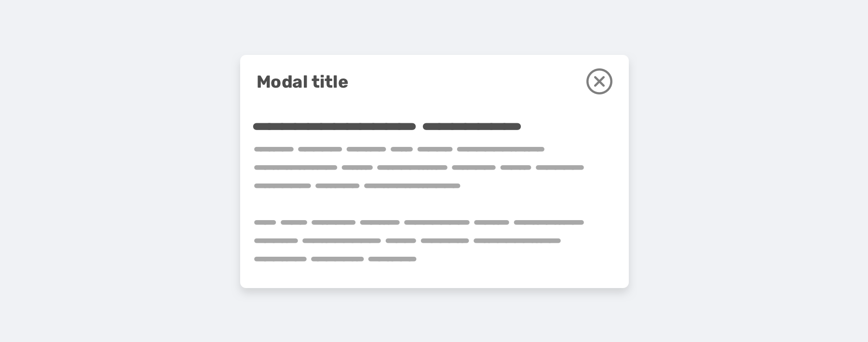Click last bar on first paragraph's second line

pos(559,168)
